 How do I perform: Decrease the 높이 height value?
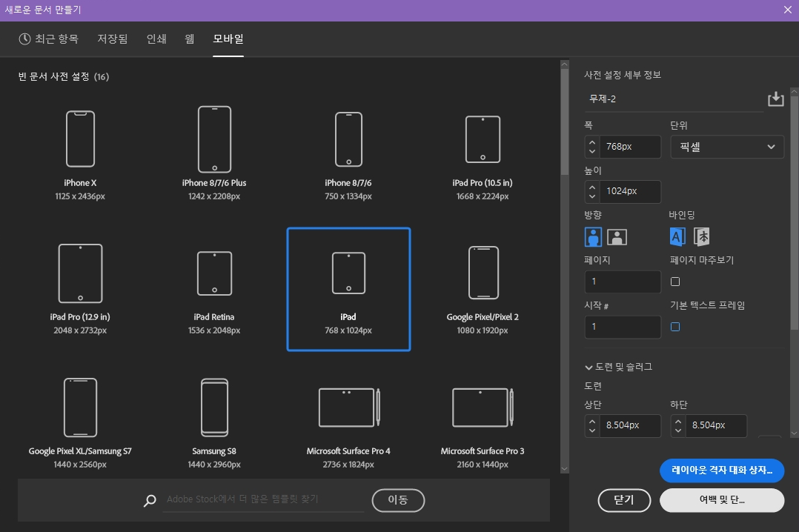[592, 196]
